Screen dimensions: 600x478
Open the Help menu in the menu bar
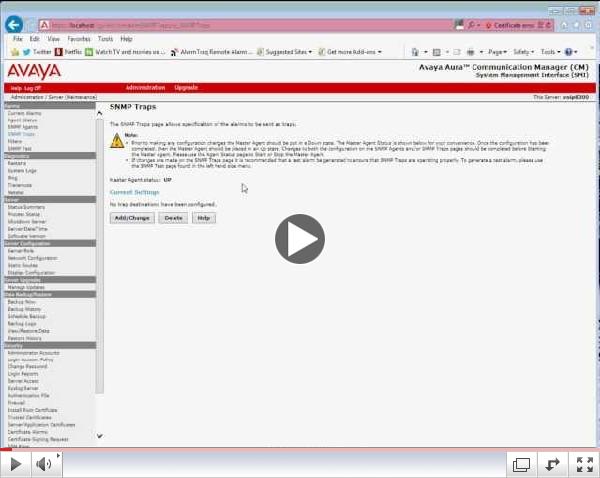coord(126,39)
